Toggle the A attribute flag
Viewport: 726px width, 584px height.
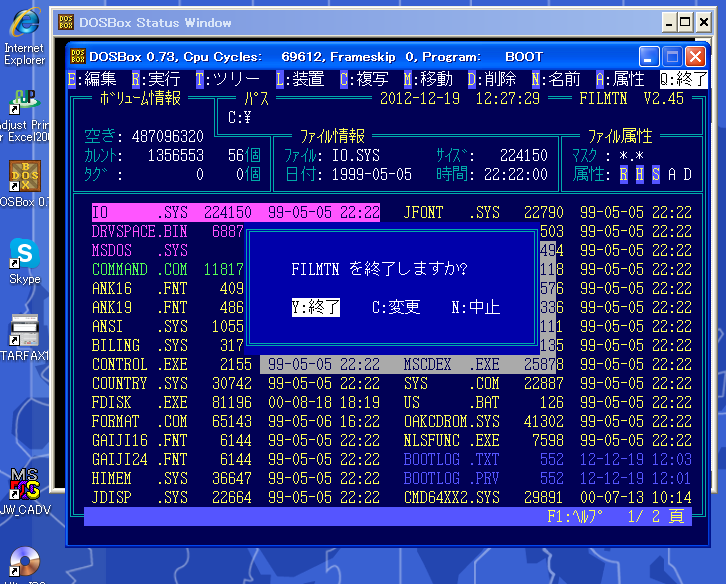(x=672, y=175)
